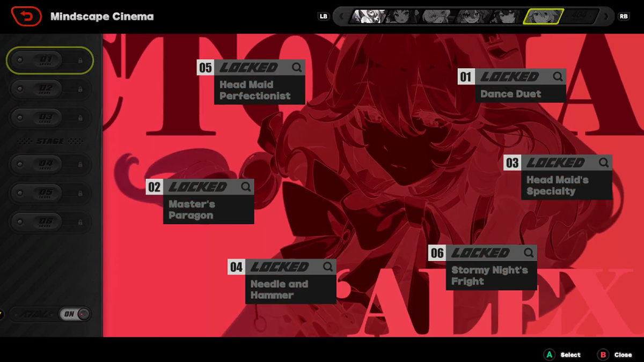Viewport: 644px width, 362px height.
Task: Switch the ON toggle at bottom left
Action: (74, 314)
